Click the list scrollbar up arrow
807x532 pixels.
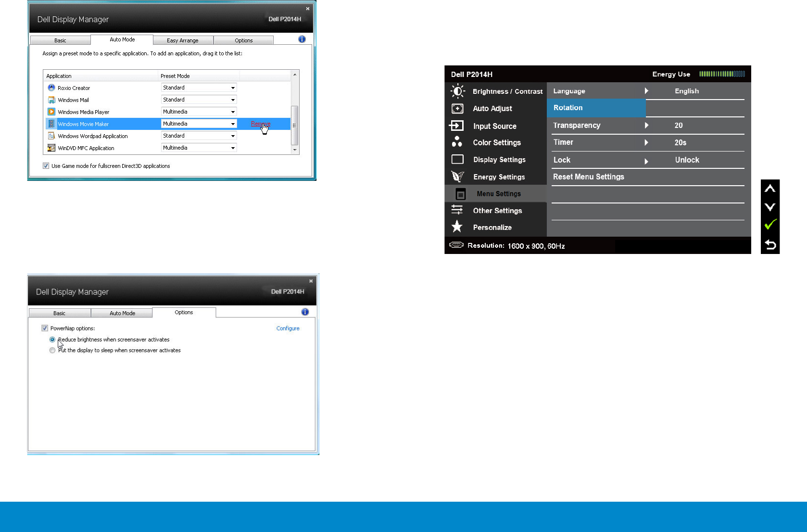(295, 74)
